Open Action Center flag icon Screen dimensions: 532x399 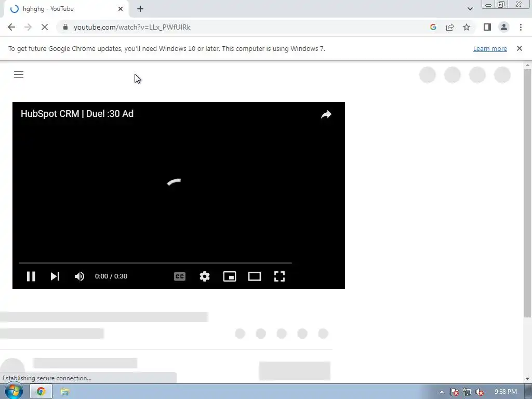tap(455, 392)
